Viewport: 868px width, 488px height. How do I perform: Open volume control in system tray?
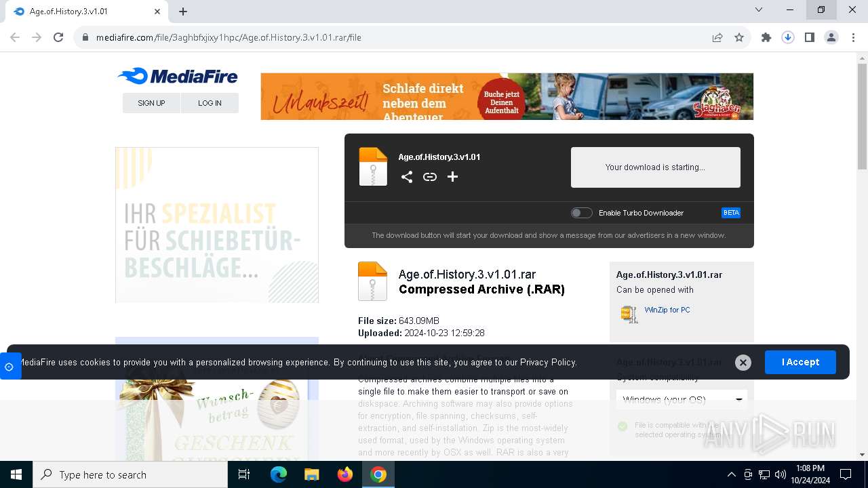(x=781, y=474)
